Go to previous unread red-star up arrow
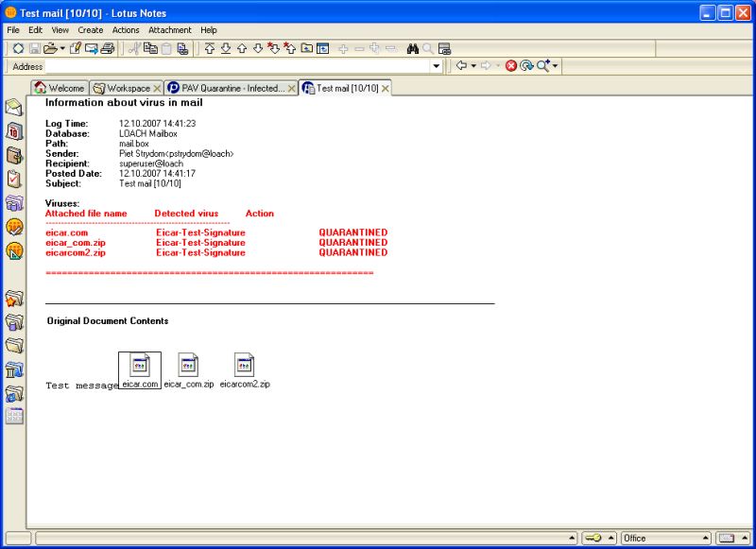 (290, 49)
